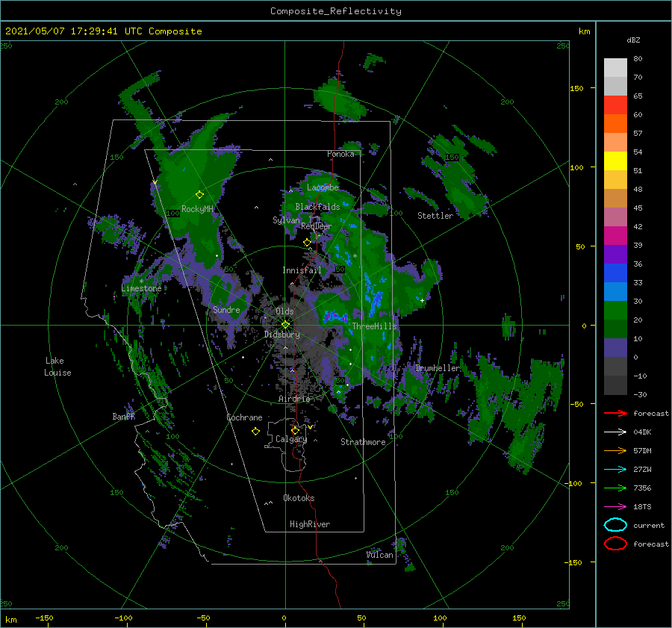Click the lightest gray 80-70 dBZ swatch

615,68
